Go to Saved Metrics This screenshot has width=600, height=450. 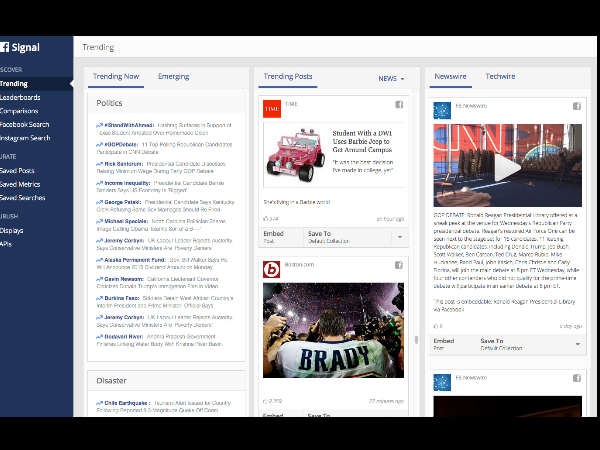(x=20, y=184)
